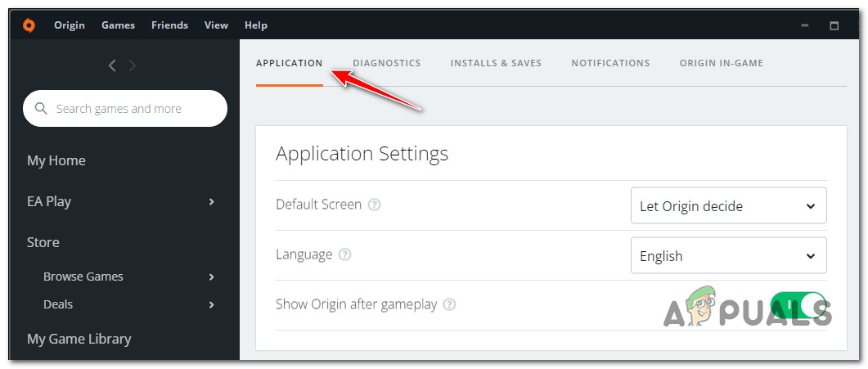Switch to the Notifications tab
The height and width of the screenshot is (369, 868).
610,63
